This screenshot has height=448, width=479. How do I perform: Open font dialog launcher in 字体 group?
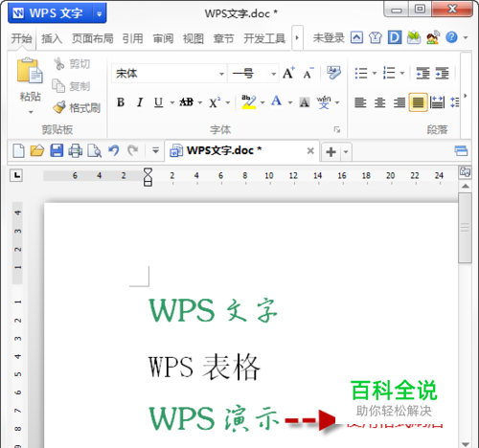coord(337,129)
